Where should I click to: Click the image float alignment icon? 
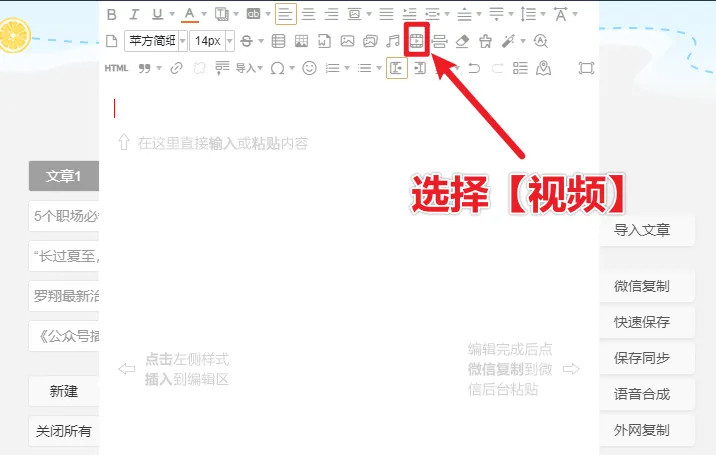pyautogui.click(x=355, y=14)
